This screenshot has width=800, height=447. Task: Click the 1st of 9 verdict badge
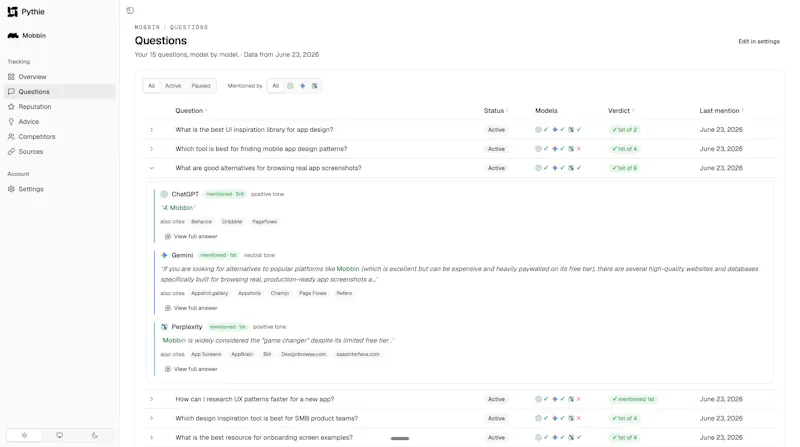(624, 168)
